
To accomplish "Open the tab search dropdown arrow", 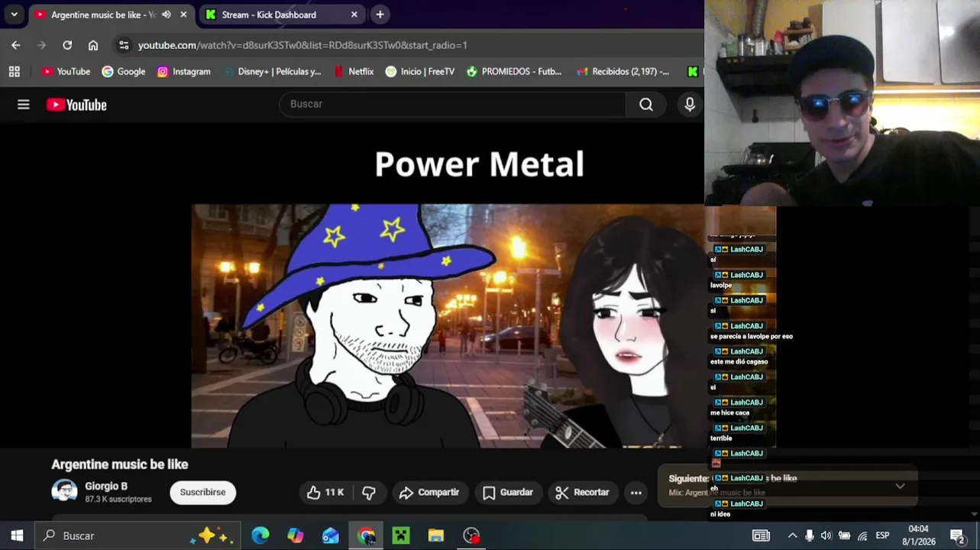I will [14, 15].
